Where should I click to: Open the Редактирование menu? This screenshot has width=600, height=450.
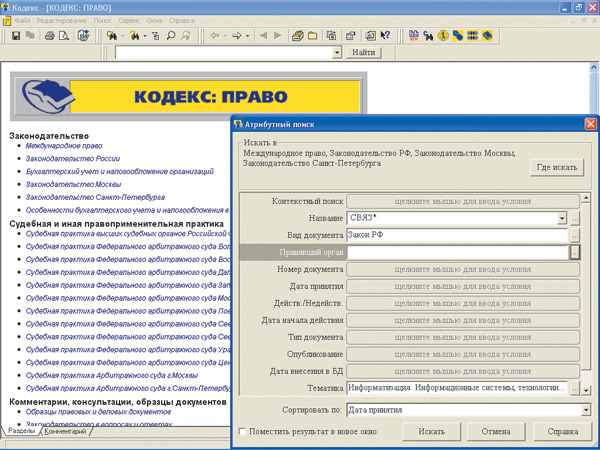62,21
